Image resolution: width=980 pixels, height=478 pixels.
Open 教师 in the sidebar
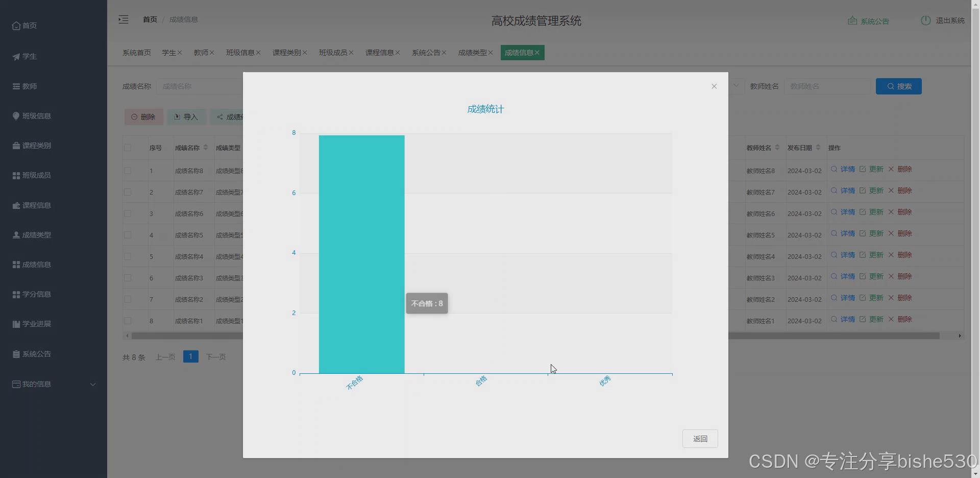click(24, 86)
